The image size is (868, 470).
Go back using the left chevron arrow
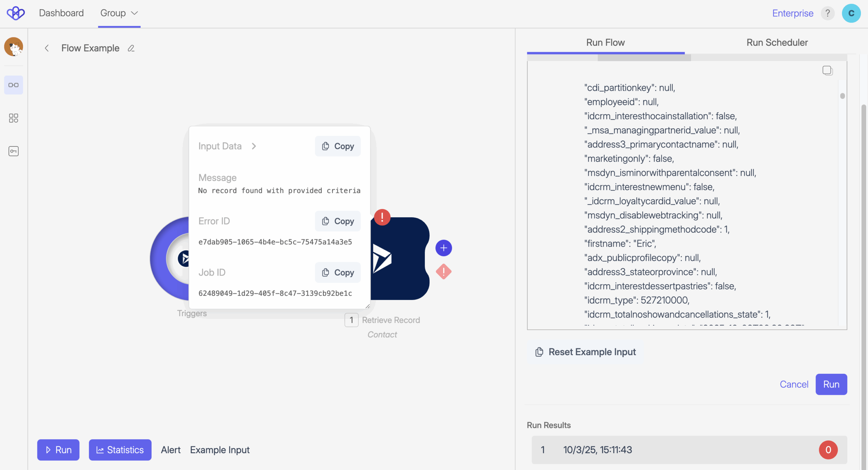click(47, 48)
